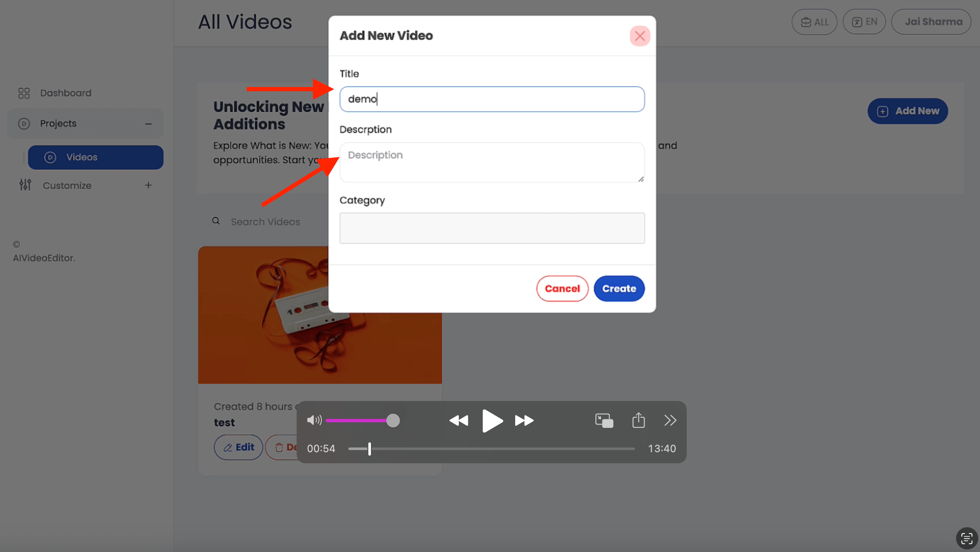This screenshot has width=980, height=552.
Task: Expand the Customize menu
Action: [148, 185]
